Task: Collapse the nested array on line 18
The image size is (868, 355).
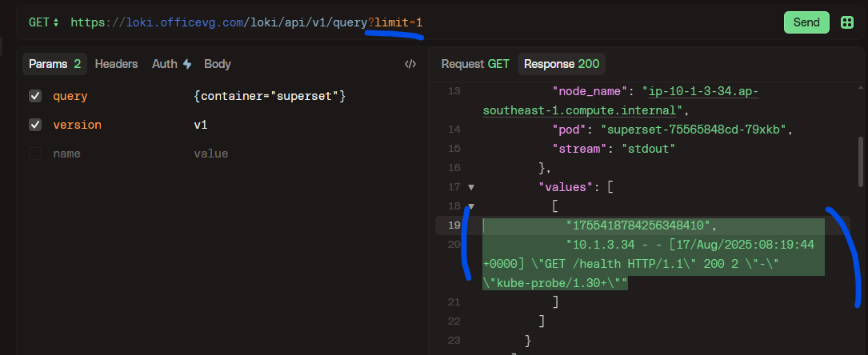Action: point(471,206)
